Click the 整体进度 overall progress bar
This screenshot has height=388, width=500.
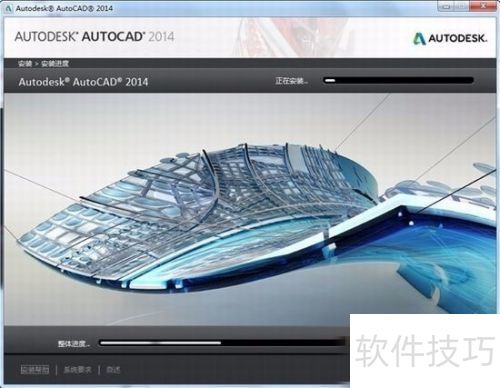pos(222,343)
